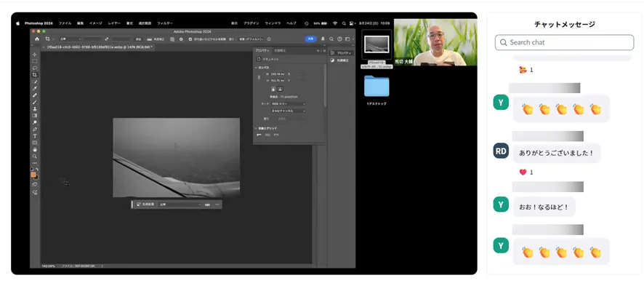Select the Type tool
This screenshot has height=286, width=644.
coord(34,136)
